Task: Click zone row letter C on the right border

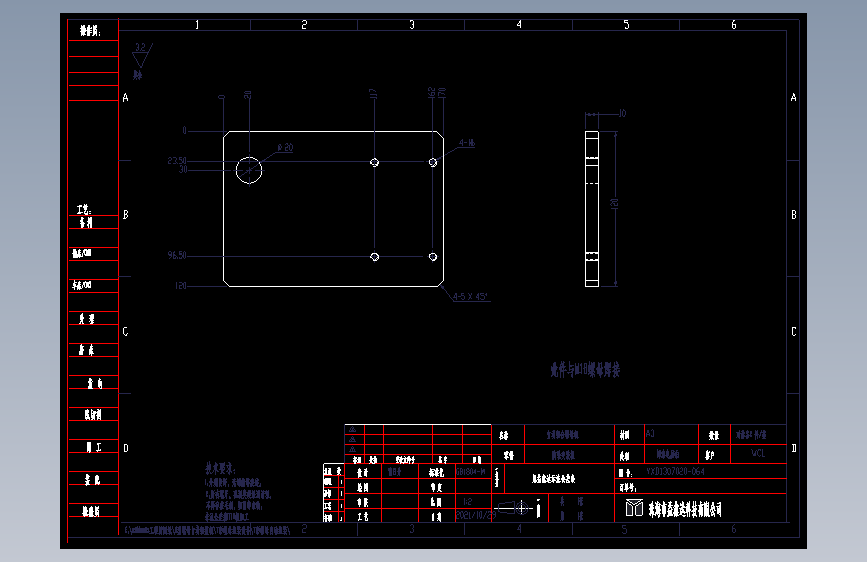Action: pos(793,332)
